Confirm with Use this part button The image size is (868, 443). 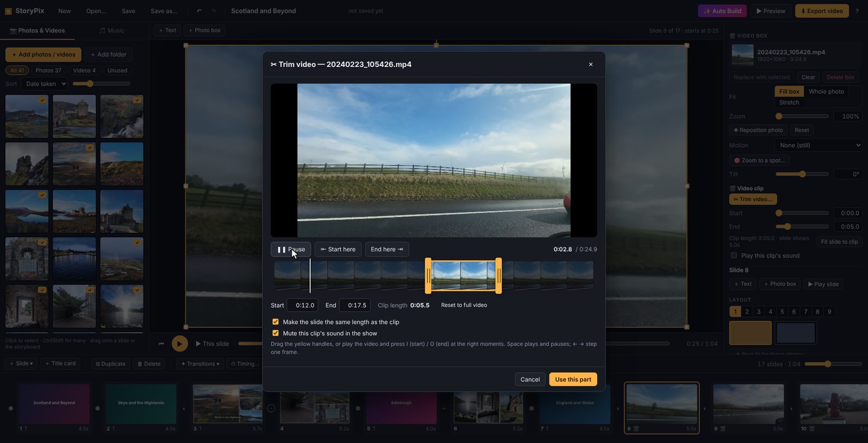(x=573, y=379)
